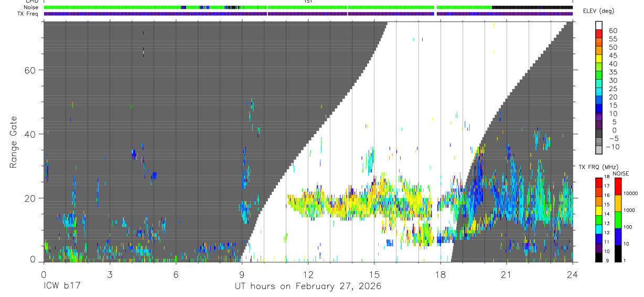The image size is (644, 297).
Task: Click the red 18 MHz TX FRQ swatch
Action: [599, 183]
